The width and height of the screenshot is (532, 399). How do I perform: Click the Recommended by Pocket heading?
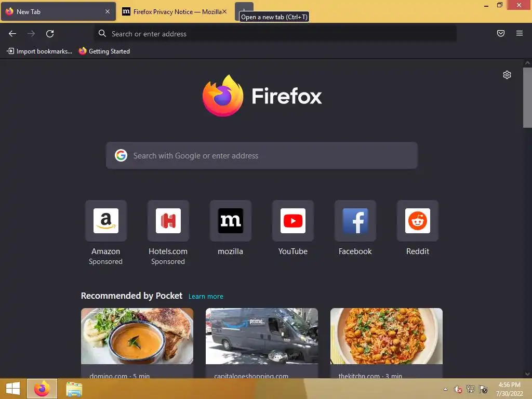[x=131, y=296]
